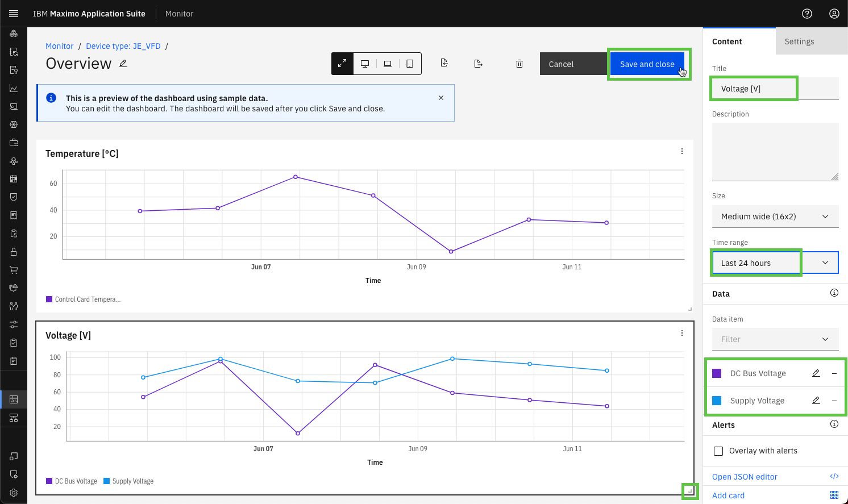
Task: Go to Monitor breadcrumb link
Action: tap(60, 46)
